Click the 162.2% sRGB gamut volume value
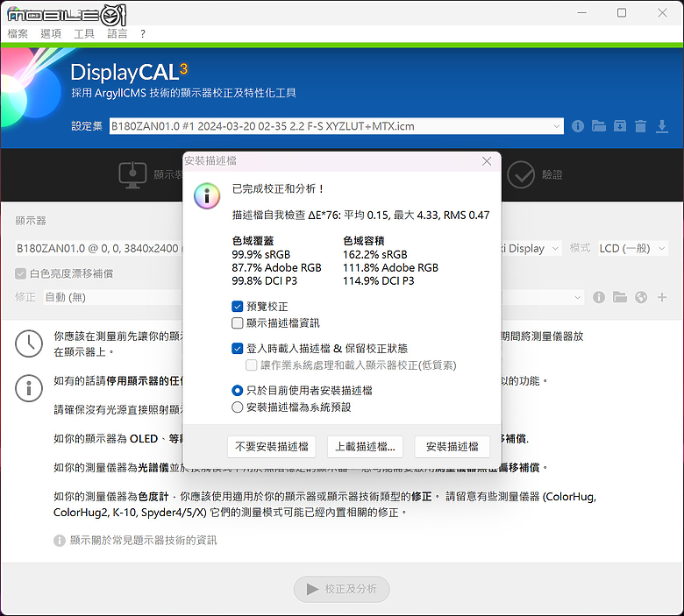 (x=375, y=255)
